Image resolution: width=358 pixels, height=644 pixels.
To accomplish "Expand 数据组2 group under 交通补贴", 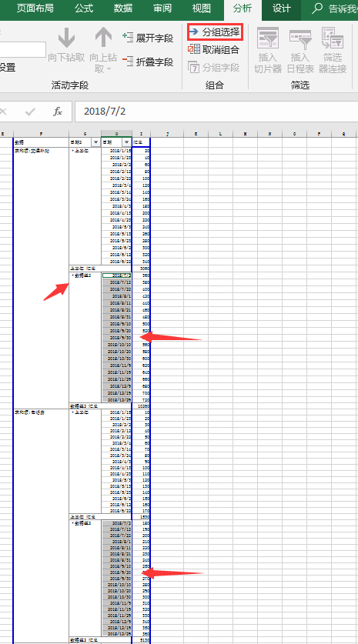I will coord(72,275).
